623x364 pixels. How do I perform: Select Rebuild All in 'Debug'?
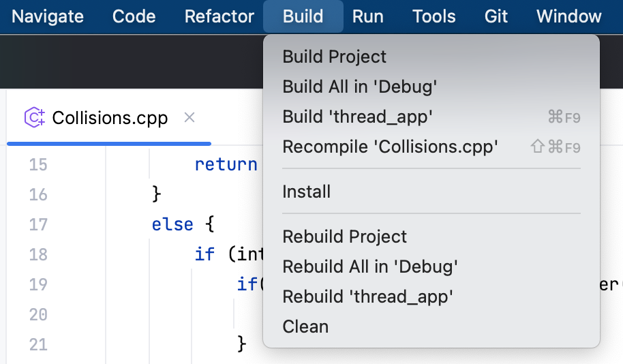click(369, 267)
